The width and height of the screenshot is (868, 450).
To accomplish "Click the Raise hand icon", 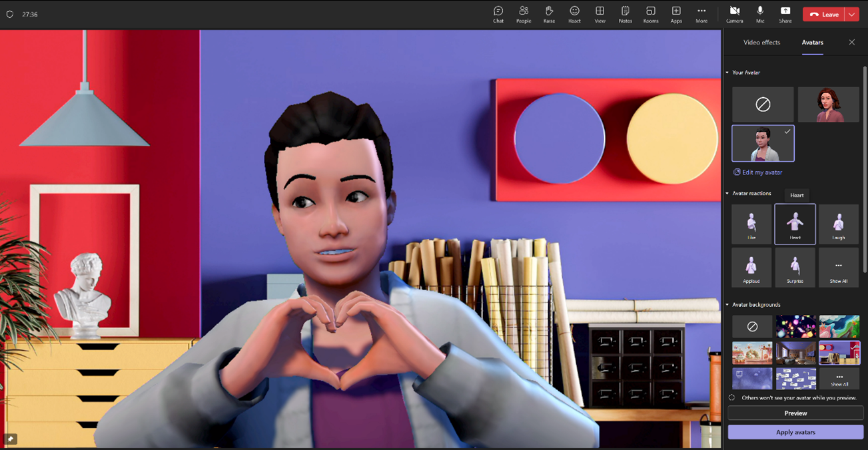I will pos(549,13).
